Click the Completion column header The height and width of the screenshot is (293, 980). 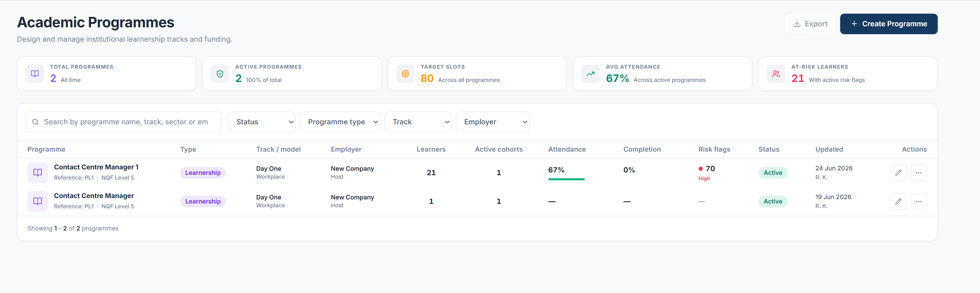tap(642, 149)
